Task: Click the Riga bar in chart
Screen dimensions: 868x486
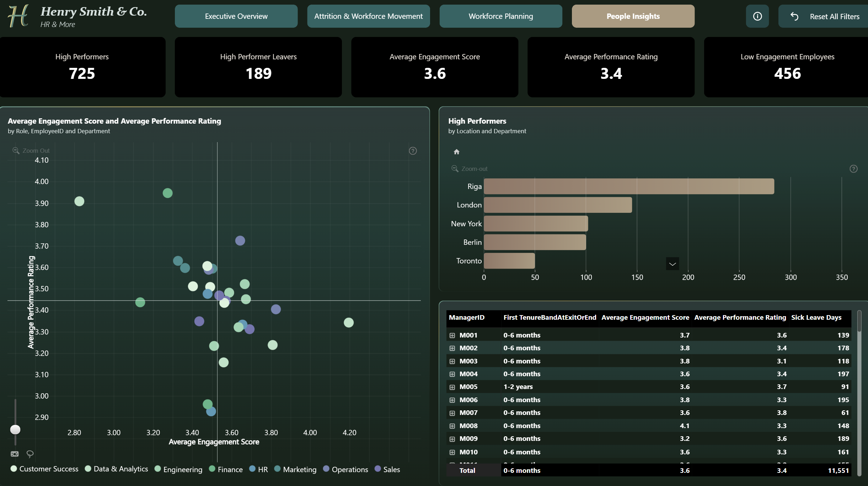Action: click(629, 187)
